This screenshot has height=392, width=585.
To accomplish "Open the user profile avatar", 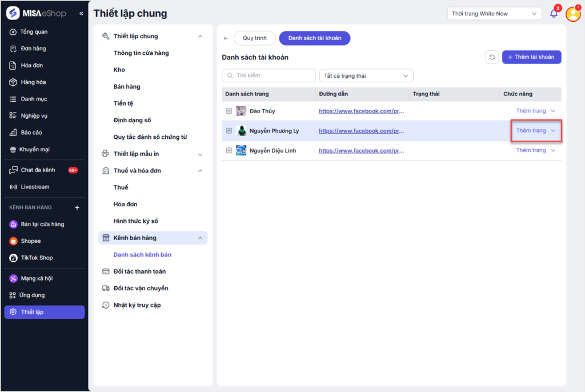I will pos(572,14).
